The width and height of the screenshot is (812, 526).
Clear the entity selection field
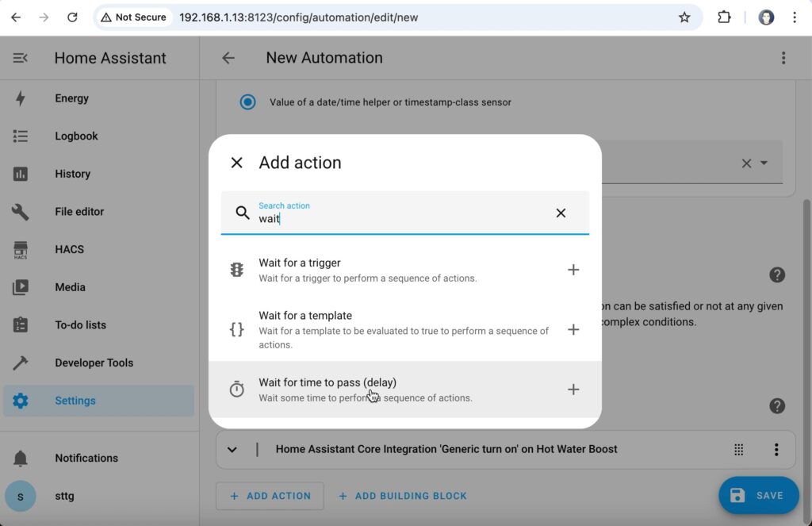[746, 163]
